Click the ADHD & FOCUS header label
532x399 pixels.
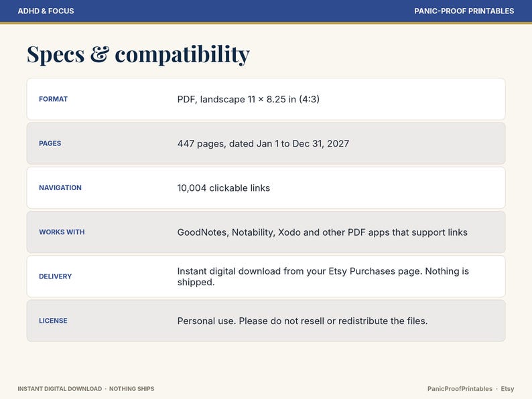click(46, 11)
